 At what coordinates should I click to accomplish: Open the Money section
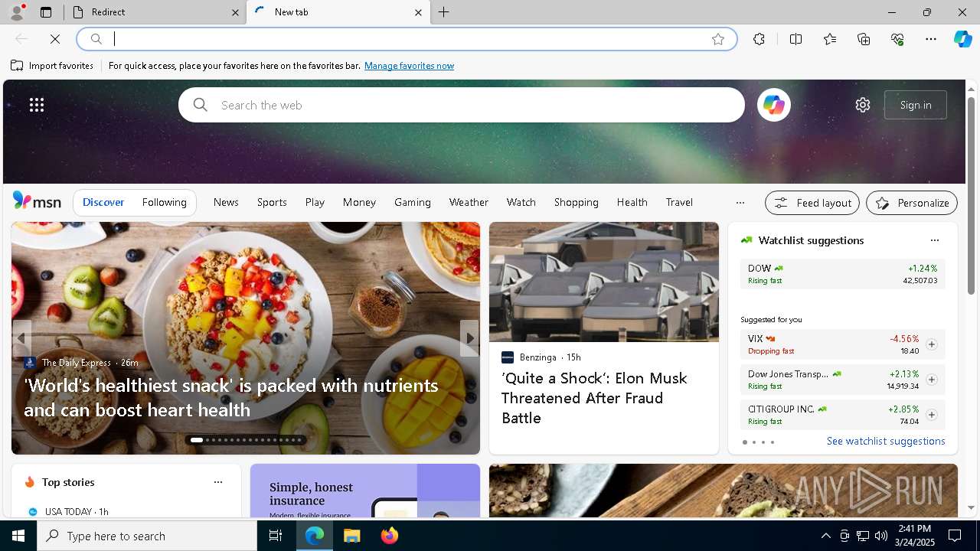point(359,202)
